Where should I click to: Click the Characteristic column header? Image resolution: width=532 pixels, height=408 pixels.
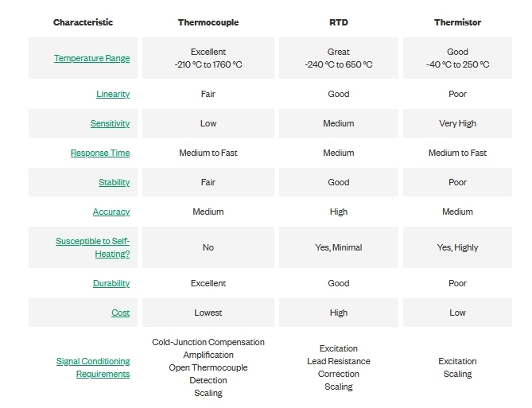[x=84, y=22]
